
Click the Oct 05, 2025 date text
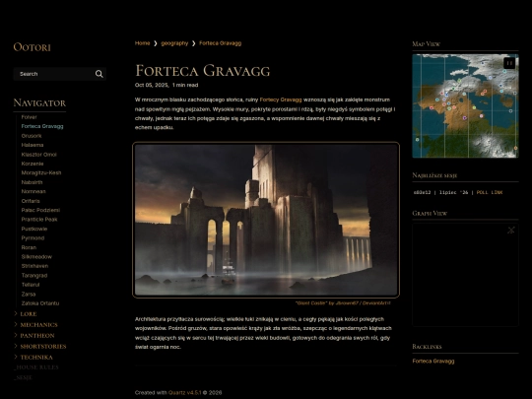click(x=152, y=85)
